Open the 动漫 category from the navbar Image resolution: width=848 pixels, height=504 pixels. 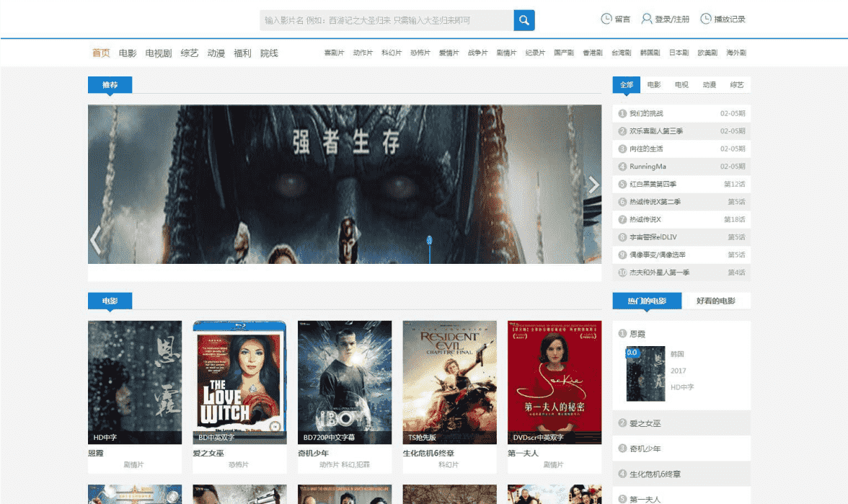216,53
